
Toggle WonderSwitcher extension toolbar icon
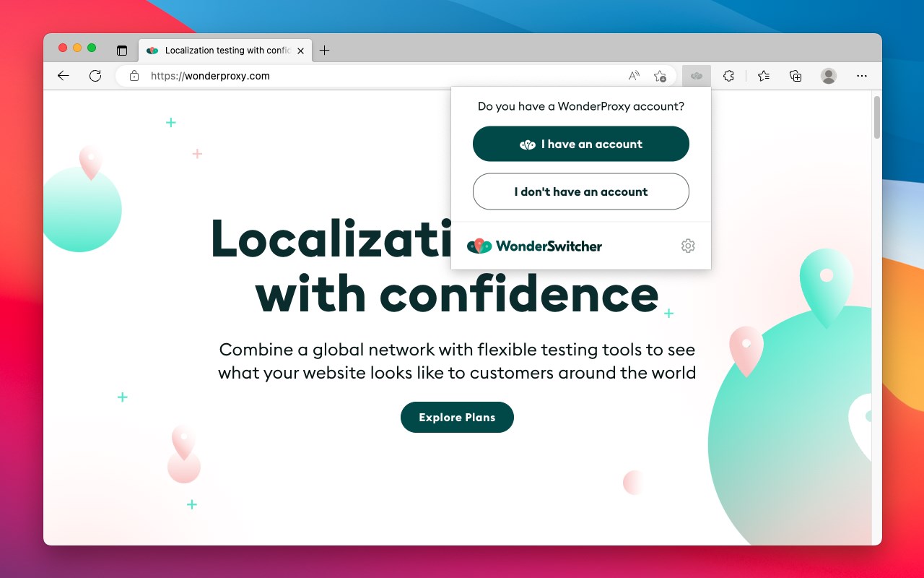(697, 76)
